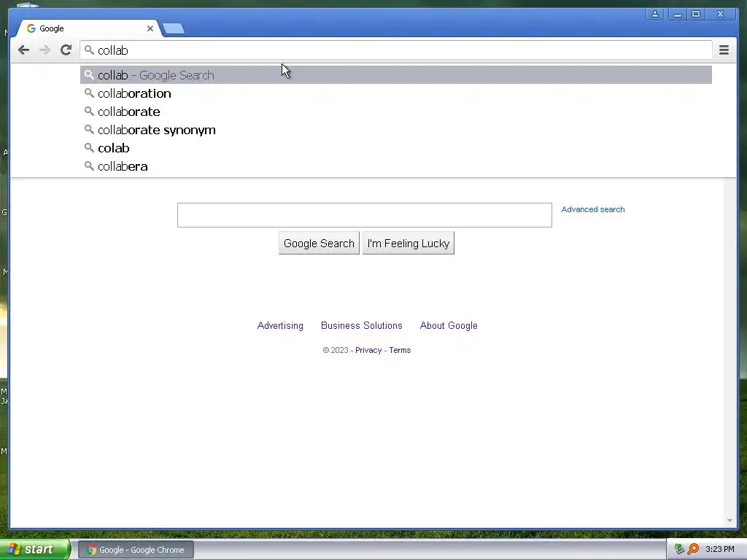
Task: Click the I'm Feeling Lucky button
Action: point(409,244)
